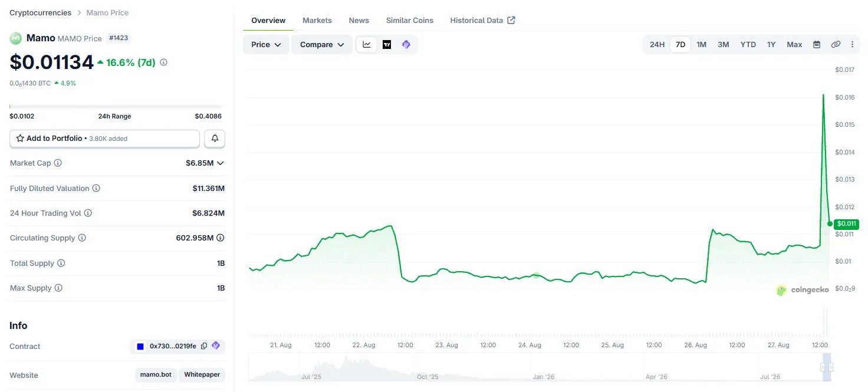Open the Compare dropdown
868x392 pixels.
pos(322,45)
